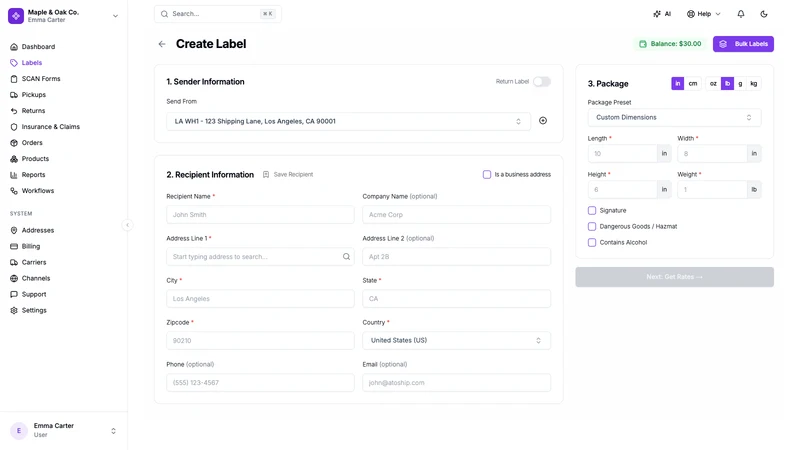The image size is (800, 450).
Task: Click the address search magnifier icon
Action: (x=346, y=257)
